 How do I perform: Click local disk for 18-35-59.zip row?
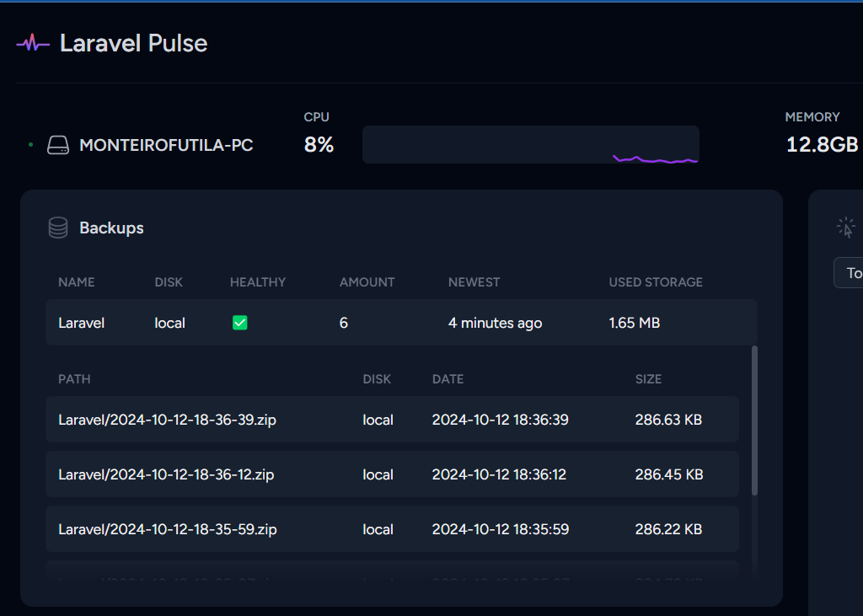(378, 529)
